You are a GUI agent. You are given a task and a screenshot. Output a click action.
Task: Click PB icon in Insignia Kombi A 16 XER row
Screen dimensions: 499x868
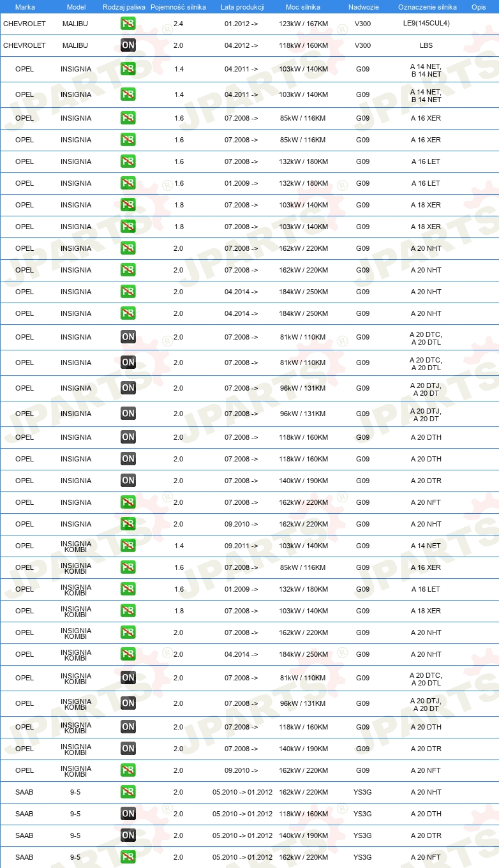(128, 567)
